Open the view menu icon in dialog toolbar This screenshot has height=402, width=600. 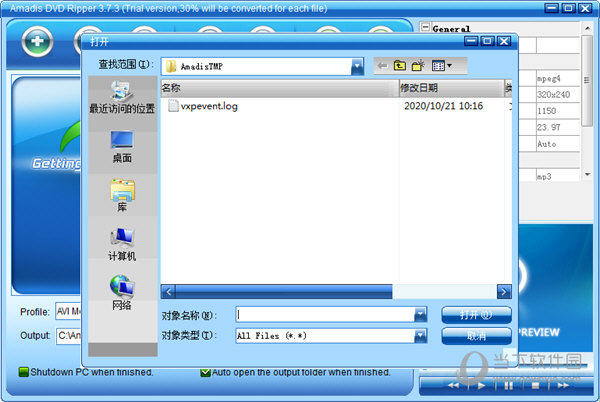(x=441, y=66)
